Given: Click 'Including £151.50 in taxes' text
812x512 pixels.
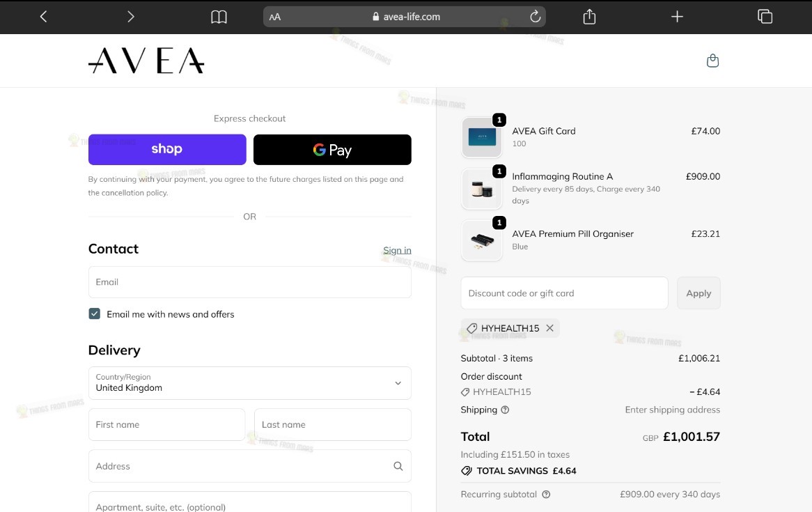Looking at the screenshot, I should (x=515, y=454).
